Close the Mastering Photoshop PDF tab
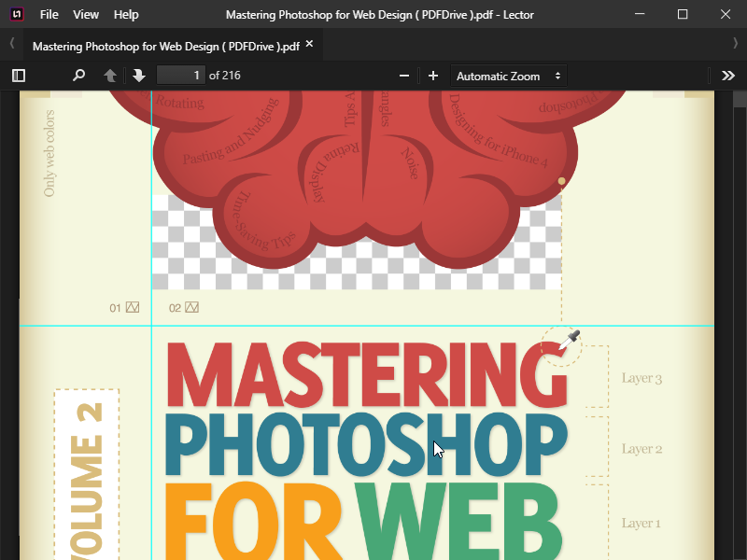 click(309, 44)
